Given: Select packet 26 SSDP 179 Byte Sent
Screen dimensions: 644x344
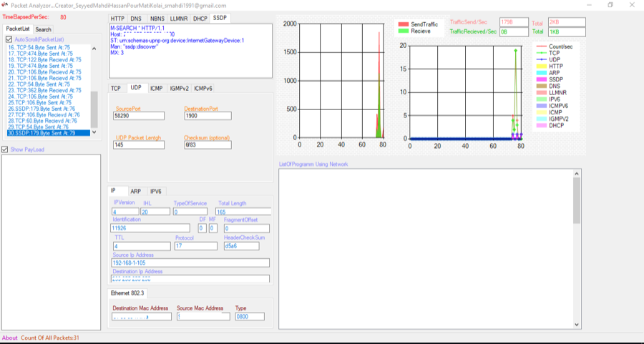Looking at the screenshot, I should (x=49, y=109).
